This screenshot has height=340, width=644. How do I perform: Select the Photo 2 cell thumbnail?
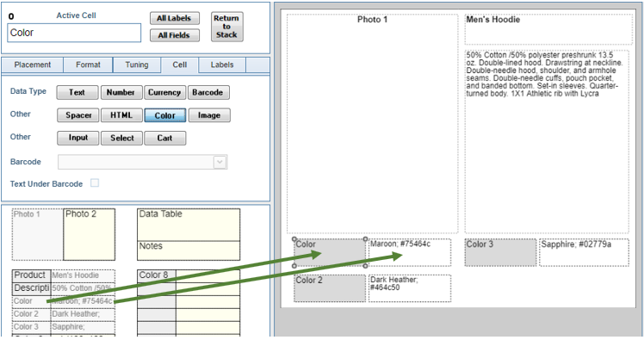click(90, 234)
